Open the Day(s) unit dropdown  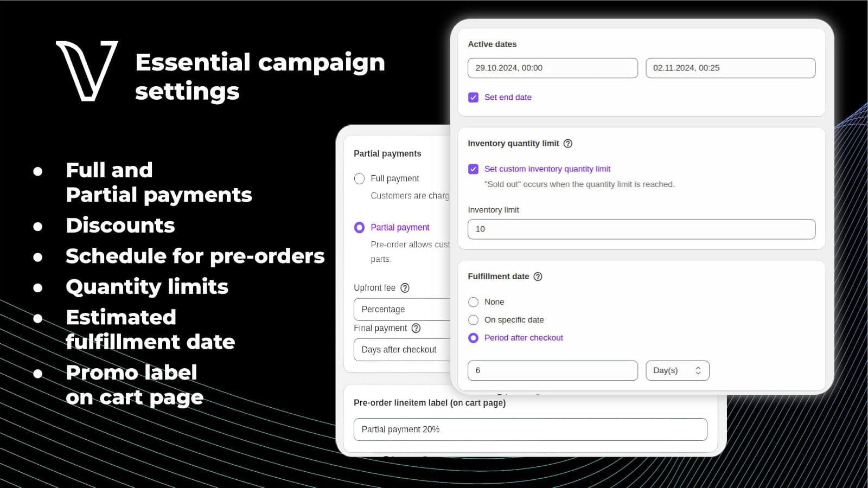(x=677, y=370)
